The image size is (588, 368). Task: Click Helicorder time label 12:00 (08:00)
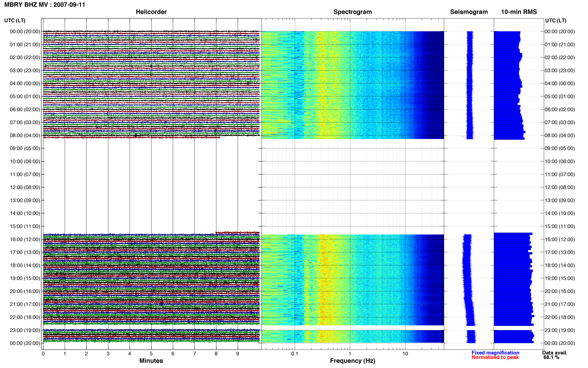pos(25,187)
